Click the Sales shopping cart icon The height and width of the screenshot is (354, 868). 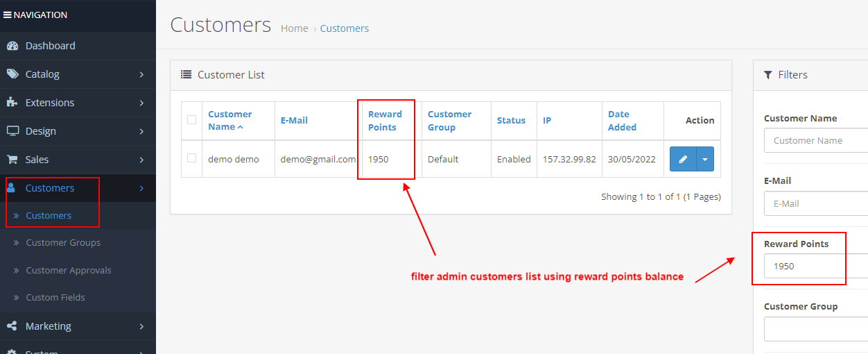click(x=12, y=160)
